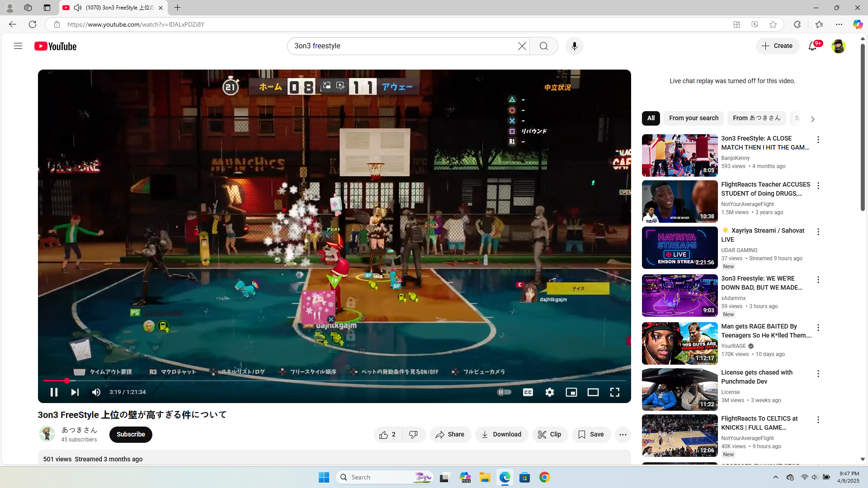Like this video
Viewport: 868px width, 488px height.
click(388, 435)
